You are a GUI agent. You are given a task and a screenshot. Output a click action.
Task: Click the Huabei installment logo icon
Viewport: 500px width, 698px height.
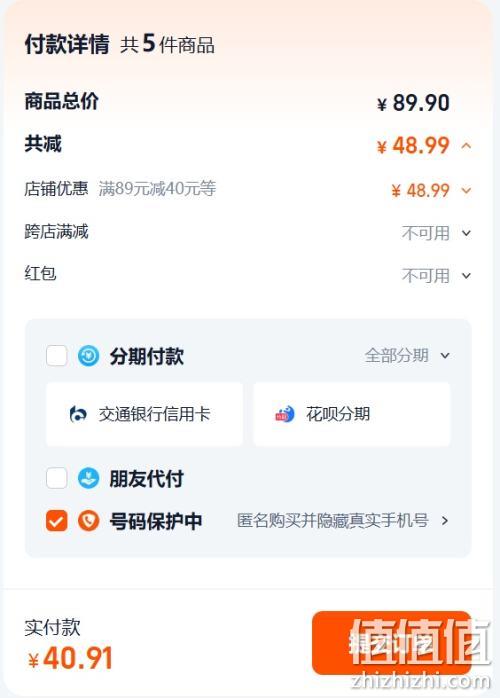pyautogui.click(x=285, y=414)
